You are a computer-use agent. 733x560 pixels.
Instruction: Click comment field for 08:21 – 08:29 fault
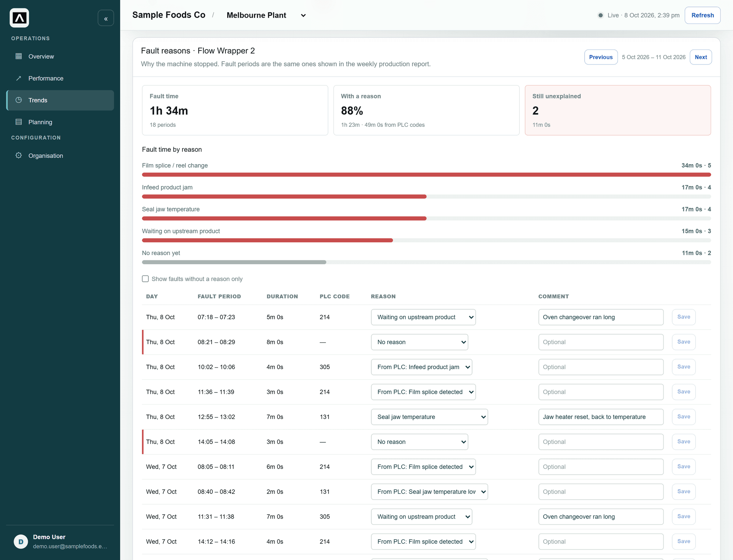tap(601, 342)
